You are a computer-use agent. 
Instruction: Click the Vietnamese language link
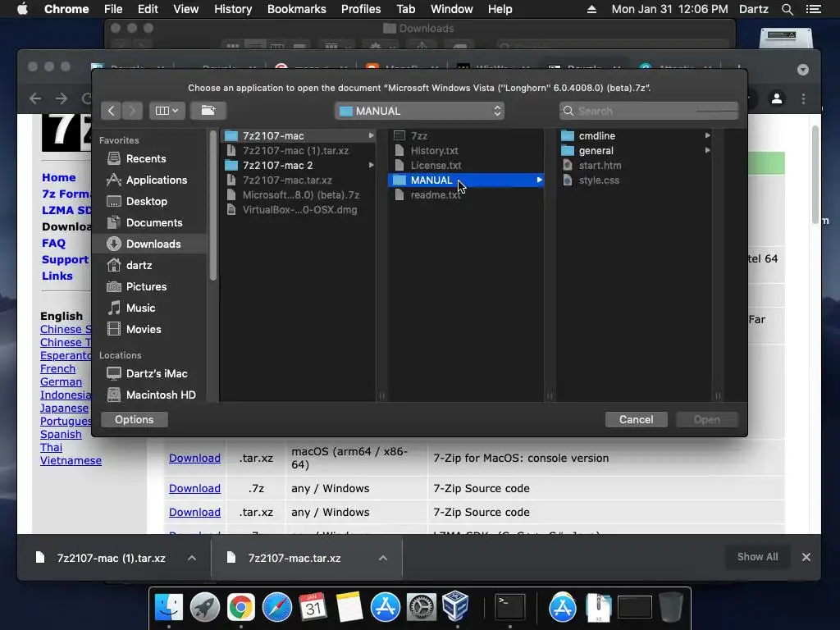[x=71, y=461]
